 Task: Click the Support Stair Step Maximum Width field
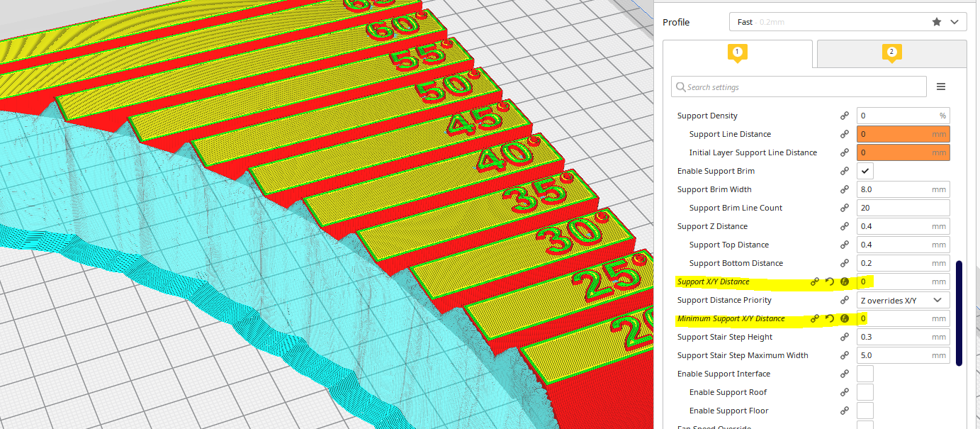tap(903, 355)
